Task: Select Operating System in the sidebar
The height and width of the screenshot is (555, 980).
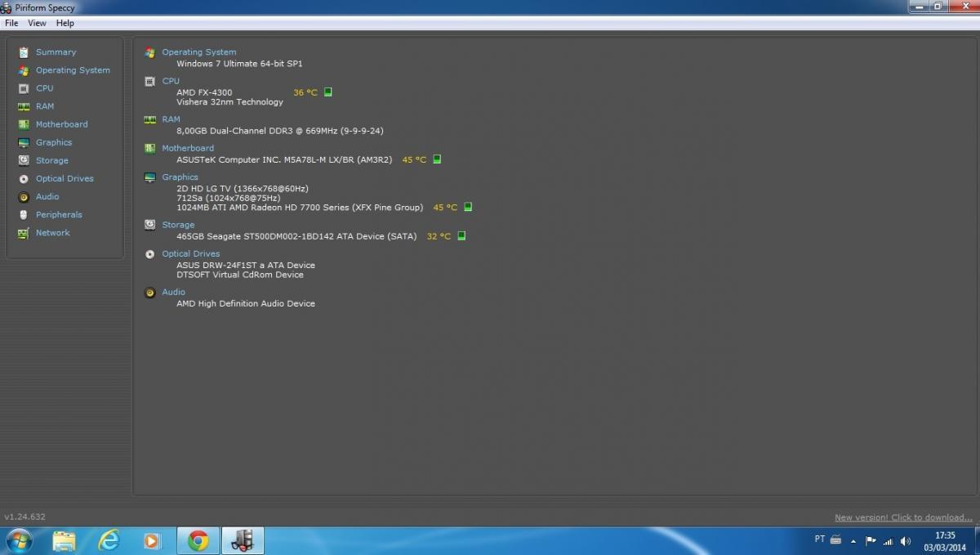Action: point(73,70)
